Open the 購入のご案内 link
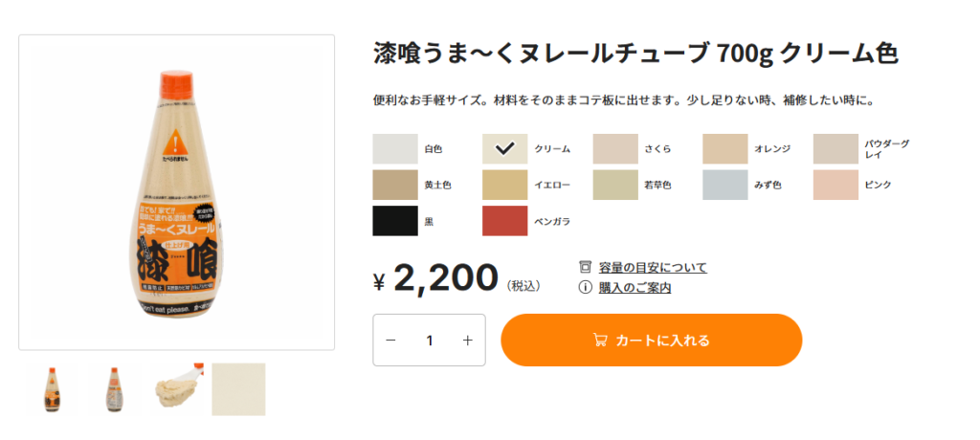Viewport: 980px width, 440px height. (635, 288)
